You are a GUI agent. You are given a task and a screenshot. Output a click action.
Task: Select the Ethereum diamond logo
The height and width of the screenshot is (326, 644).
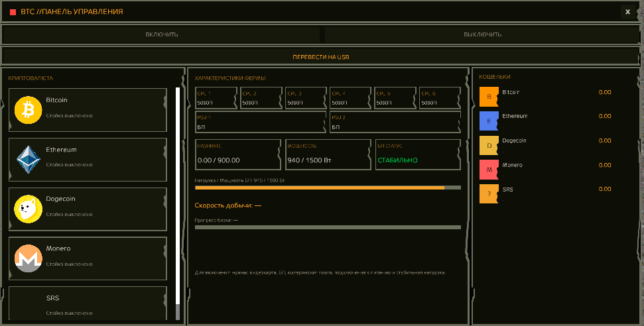(x=29, y=160)
